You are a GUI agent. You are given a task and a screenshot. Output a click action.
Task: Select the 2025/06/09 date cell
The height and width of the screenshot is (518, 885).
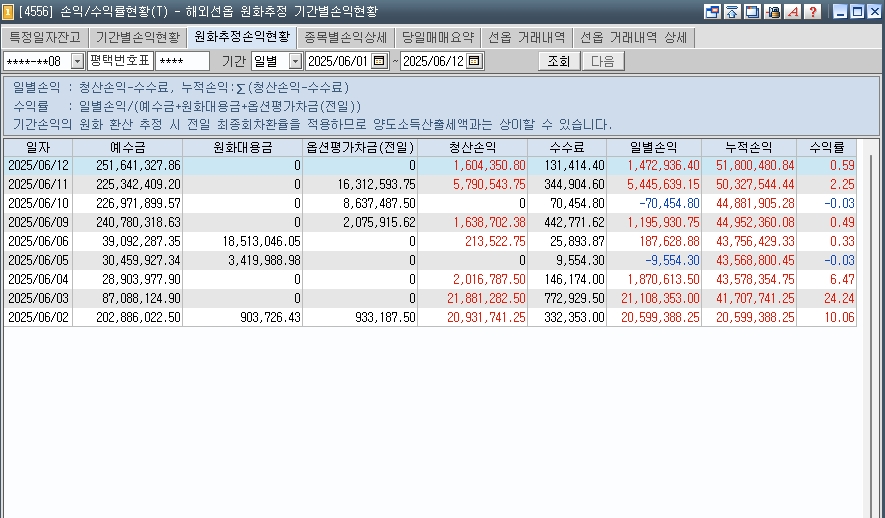pos(38,222)
